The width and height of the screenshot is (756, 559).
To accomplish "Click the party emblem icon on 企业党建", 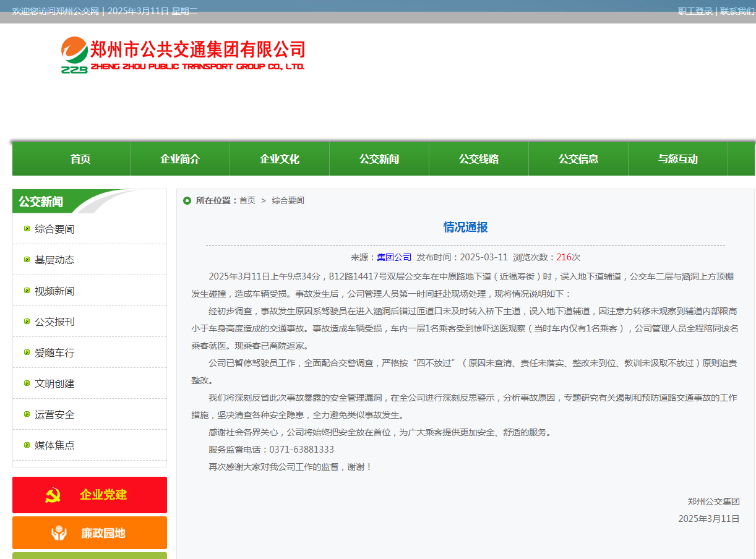I will (53, 495).
